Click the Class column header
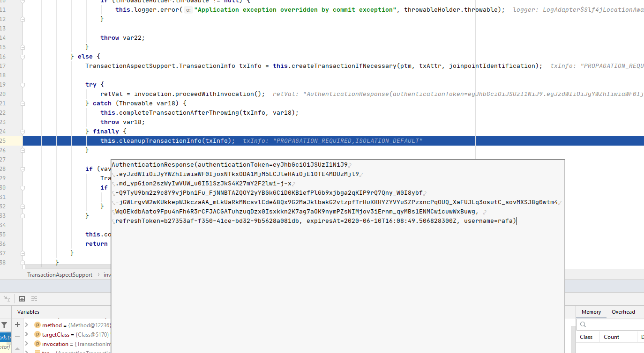This screenshot has height=353, width=644. point(586,337)
